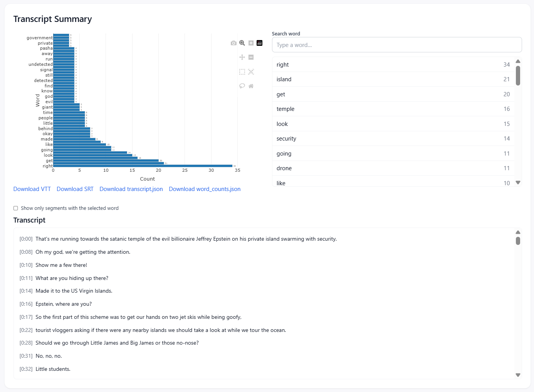Click Download word_counts.json link
This screenshot has width=534, height=392.
point(205,189)
